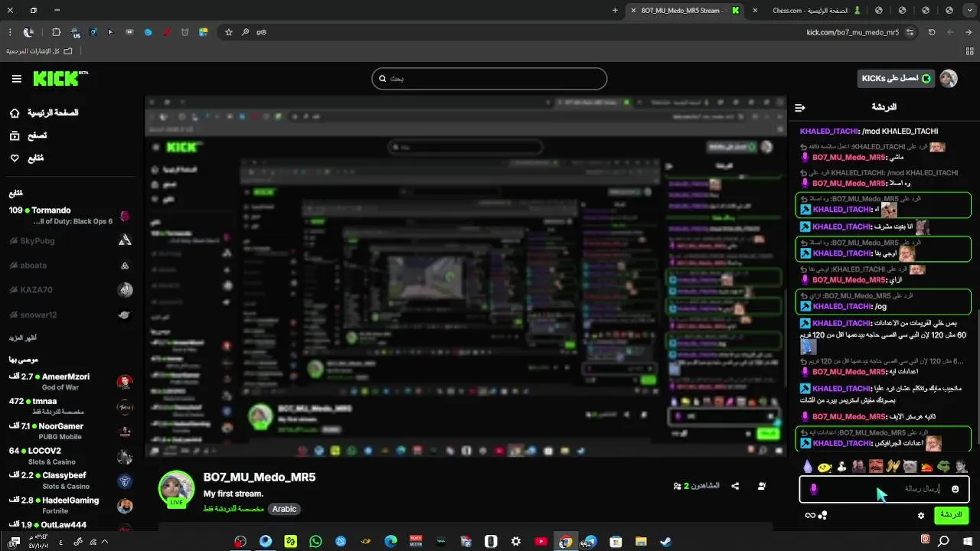The height and width of the screenshot is (551, 980).
Task: Open snowar12 channel in sidebar
Action: 70,315
